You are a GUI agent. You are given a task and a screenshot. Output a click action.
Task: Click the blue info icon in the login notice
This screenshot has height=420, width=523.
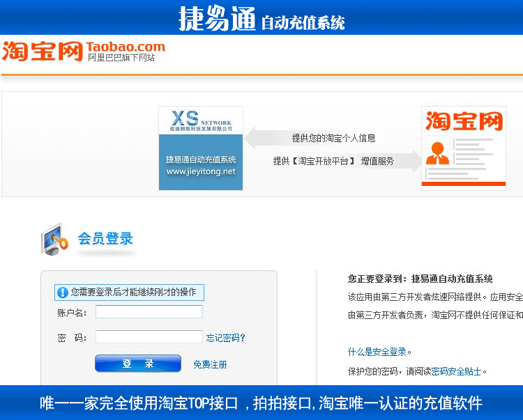click(x=63, y=292)
